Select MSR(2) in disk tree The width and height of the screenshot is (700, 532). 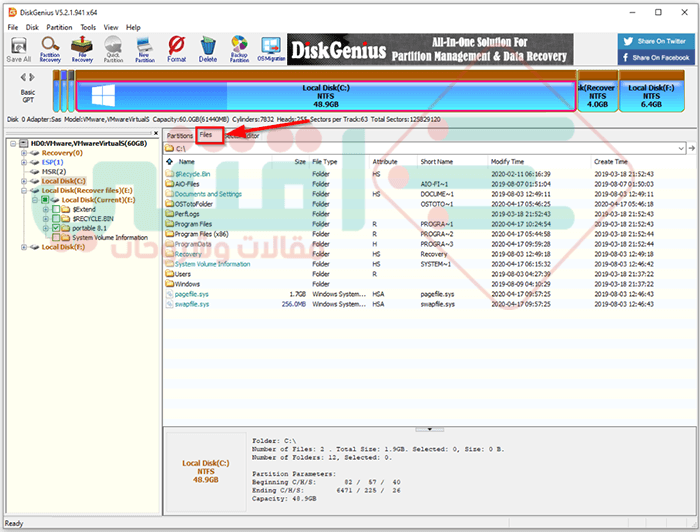(x=54, y=171)
